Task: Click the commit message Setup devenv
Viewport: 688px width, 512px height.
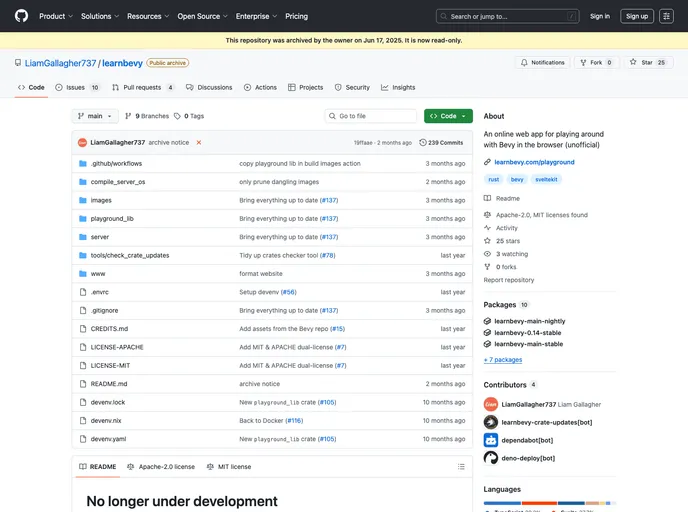Action: (x=259, y=292)
